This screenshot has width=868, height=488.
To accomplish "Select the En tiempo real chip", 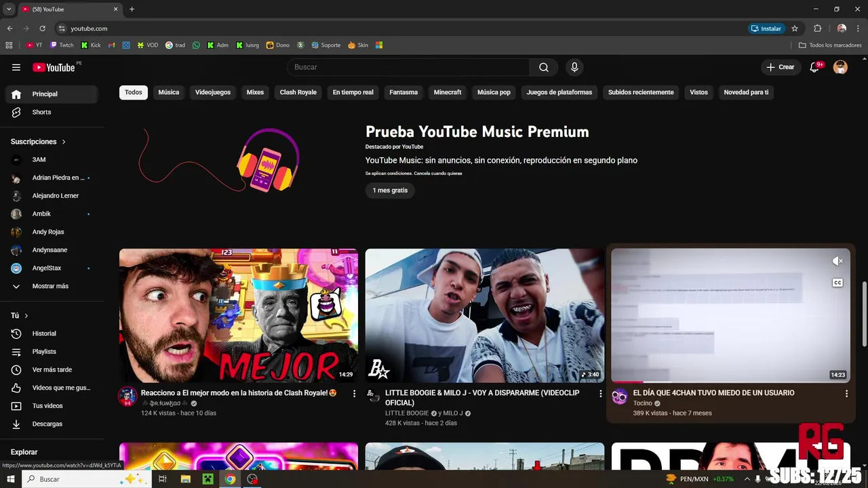I will pyautogui.click(x=353, y=92).
